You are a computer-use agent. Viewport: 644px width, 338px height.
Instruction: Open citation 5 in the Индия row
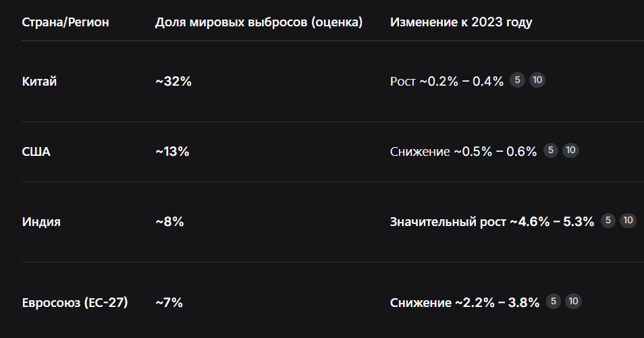click(608, 221)
